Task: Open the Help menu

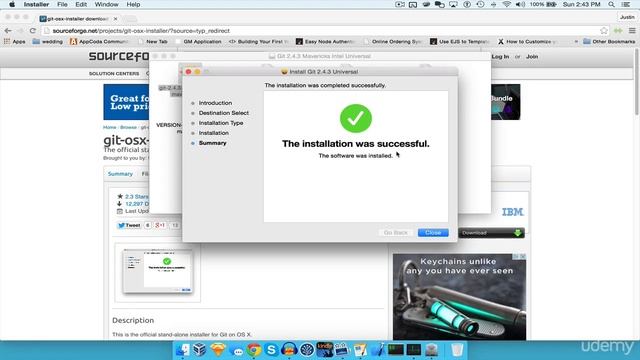Action: (x=133, y=4)
